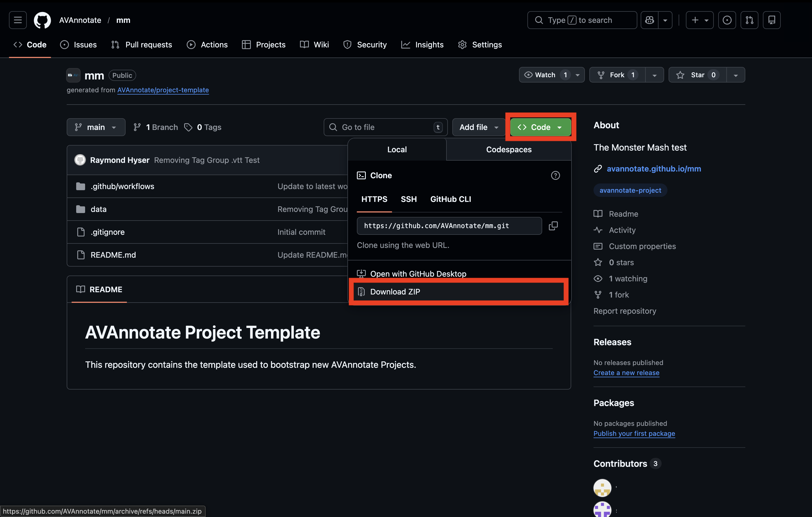Open the avannotate.github.io/mm website link
The width and height of the screenshot is (812, 517).
click(x=654, y=168)
